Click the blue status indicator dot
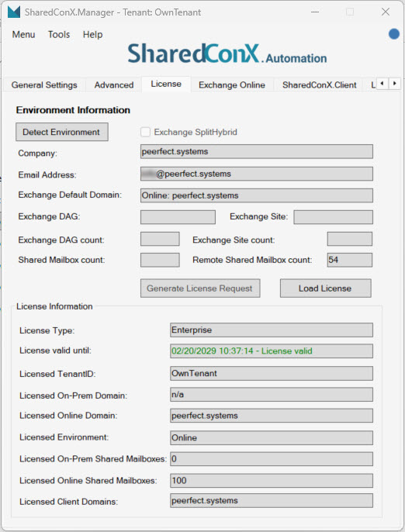 394,34
